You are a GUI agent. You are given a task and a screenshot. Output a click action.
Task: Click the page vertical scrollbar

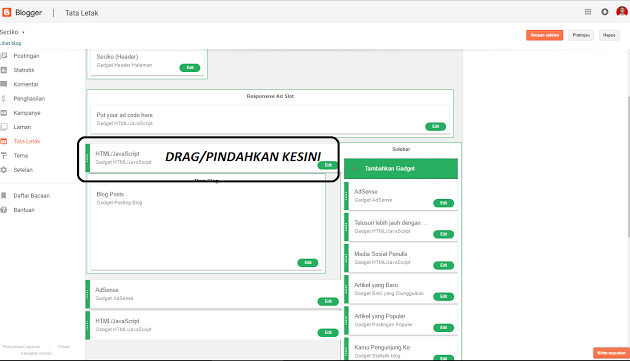(x=628, y=167)
